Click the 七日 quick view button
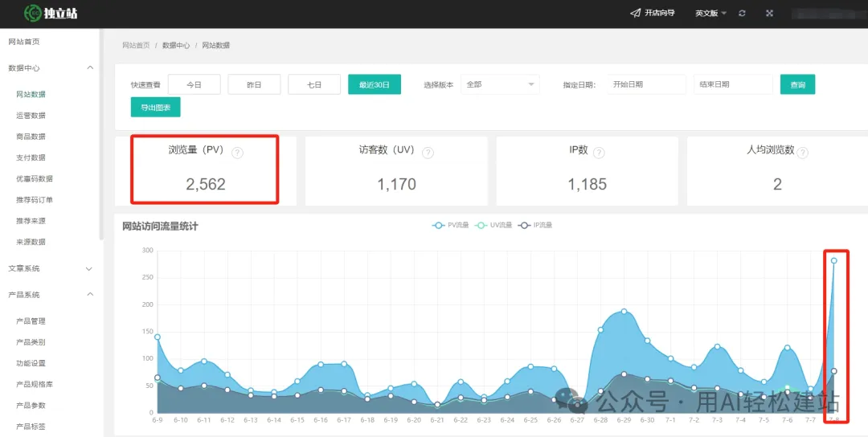868x437 pixels. point(314,84)
